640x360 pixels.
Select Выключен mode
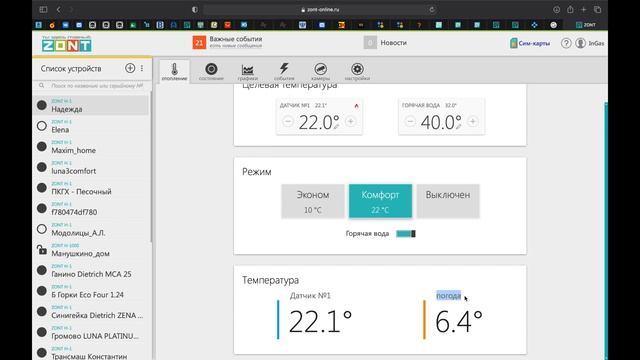pos(448,201)
